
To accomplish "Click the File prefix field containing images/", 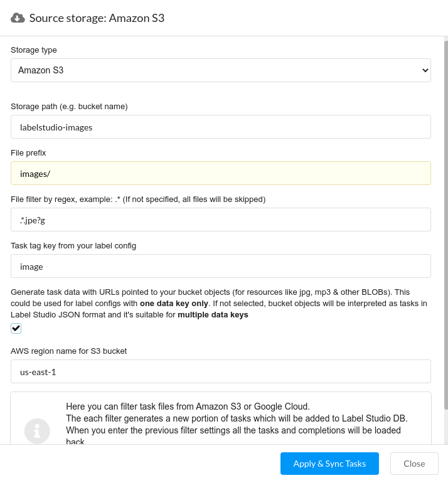I will pos(221,173).
